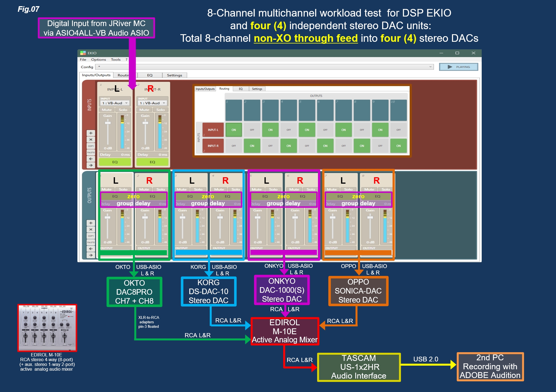Click the remove output channel X icon
Image resolution: width=556 pixels, height=392 pixels.
[x=91, y=229]
